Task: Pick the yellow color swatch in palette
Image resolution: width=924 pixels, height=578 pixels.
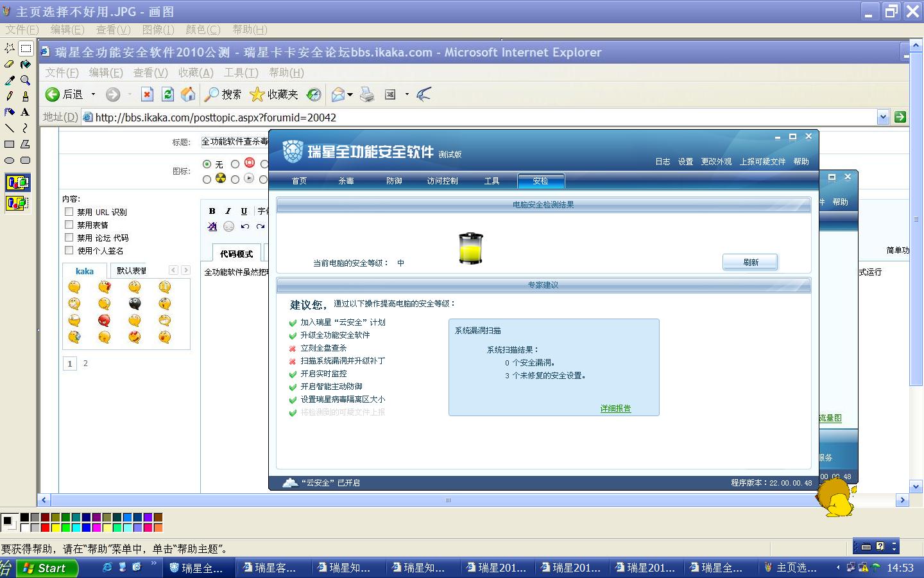Action: pyautogui.click(x=55, y=528)
